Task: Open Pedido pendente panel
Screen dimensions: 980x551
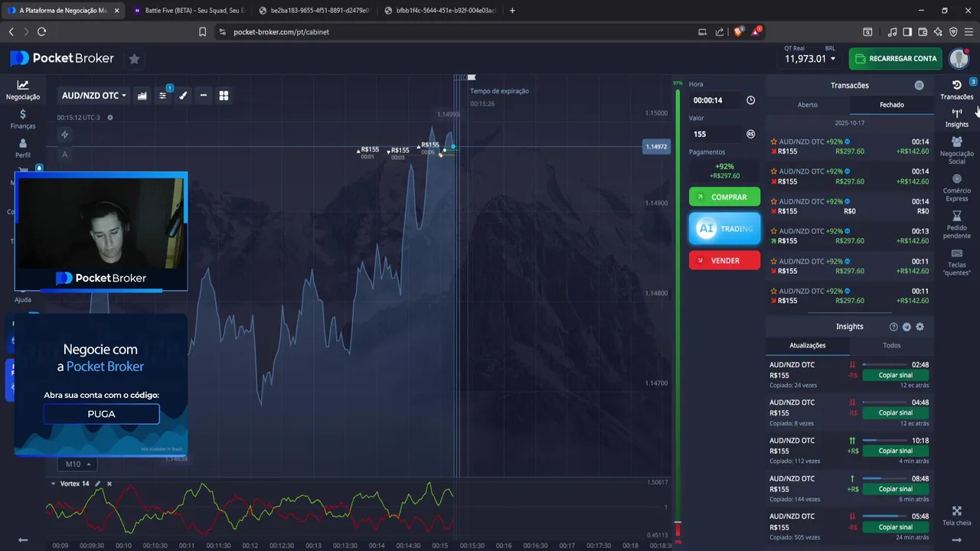Action: pos(957,225)
